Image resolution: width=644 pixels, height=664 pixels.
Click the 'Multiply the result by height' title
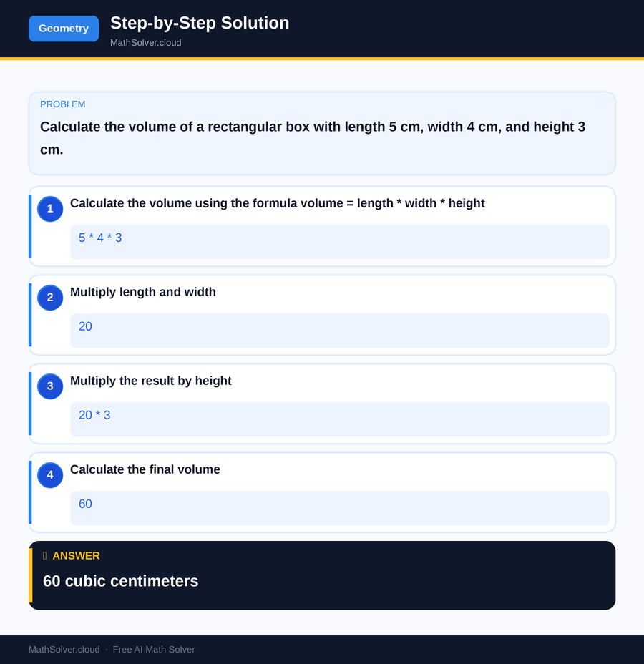pos(151,381)
